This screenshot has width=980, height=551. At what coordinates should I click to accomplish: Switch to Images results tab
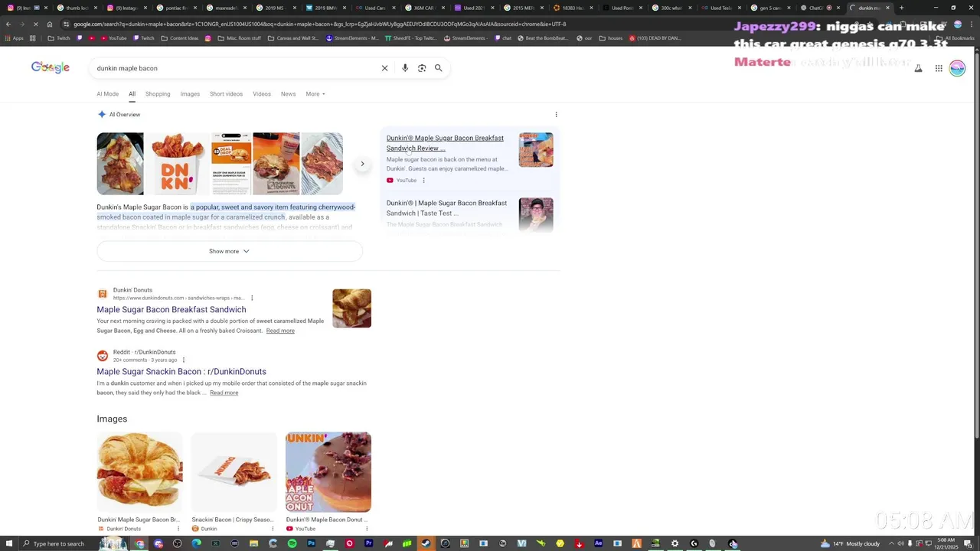pos(190,94)
